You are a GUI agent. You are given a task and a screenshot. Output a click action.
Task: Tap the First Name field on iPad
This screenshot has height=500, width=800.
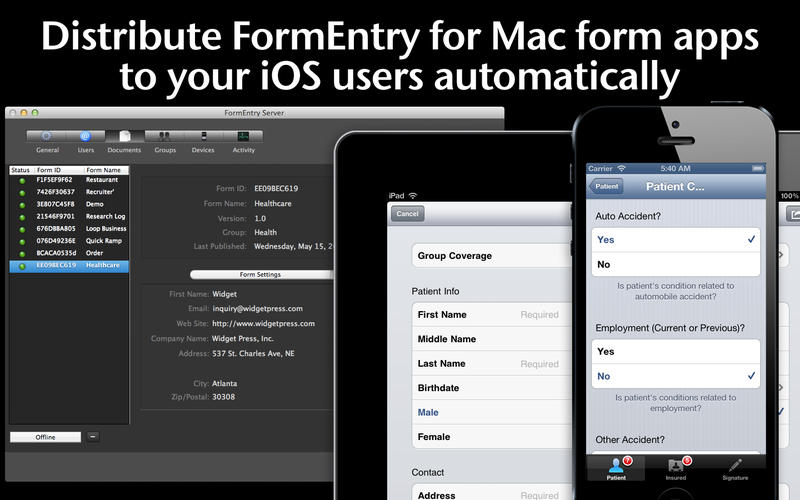tap(491, 315)
